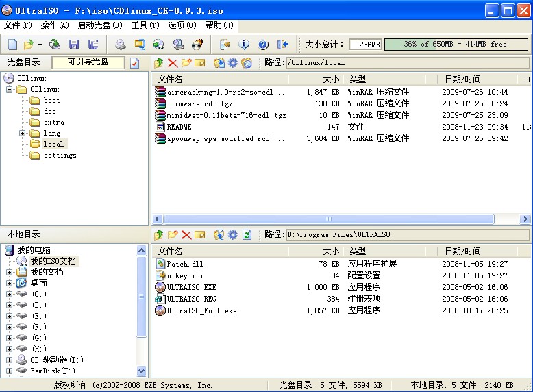Open the 帮助(H) menu

click(219, 25)
